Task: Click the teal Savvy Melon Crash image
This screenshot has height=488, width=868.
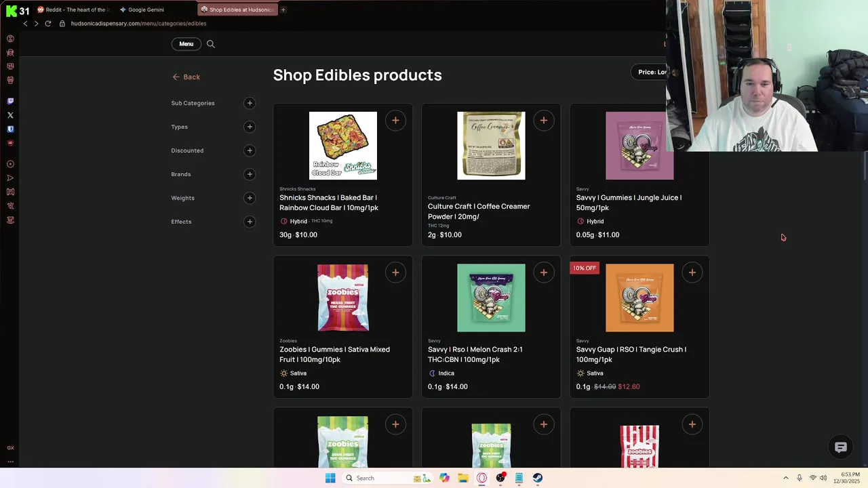Action: pos(491,298)
